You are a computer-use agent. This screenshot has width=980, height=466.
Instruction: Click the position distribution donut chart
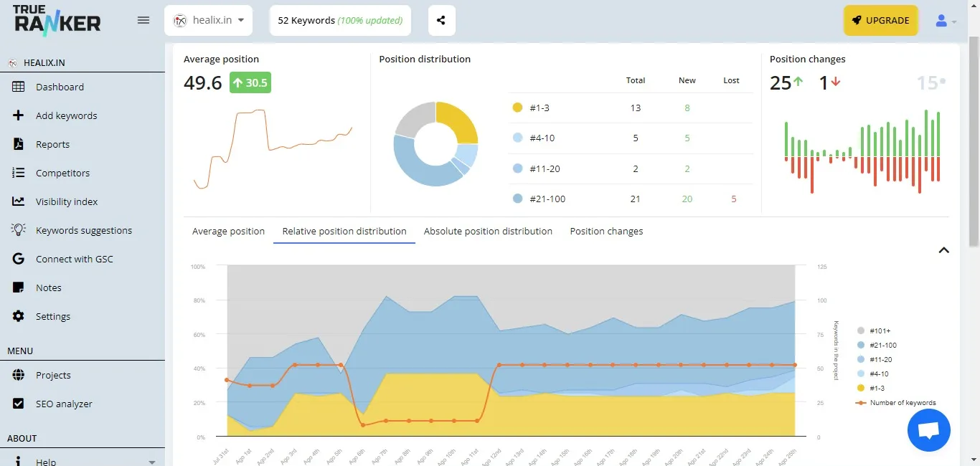(435, 144)
